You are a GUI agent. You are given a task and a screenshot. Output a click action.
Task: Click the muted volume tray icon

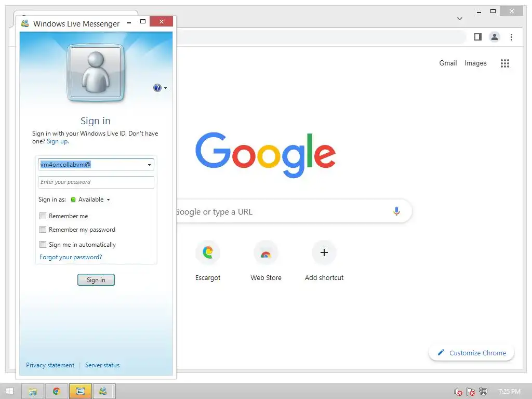click(x=458, y=392)
